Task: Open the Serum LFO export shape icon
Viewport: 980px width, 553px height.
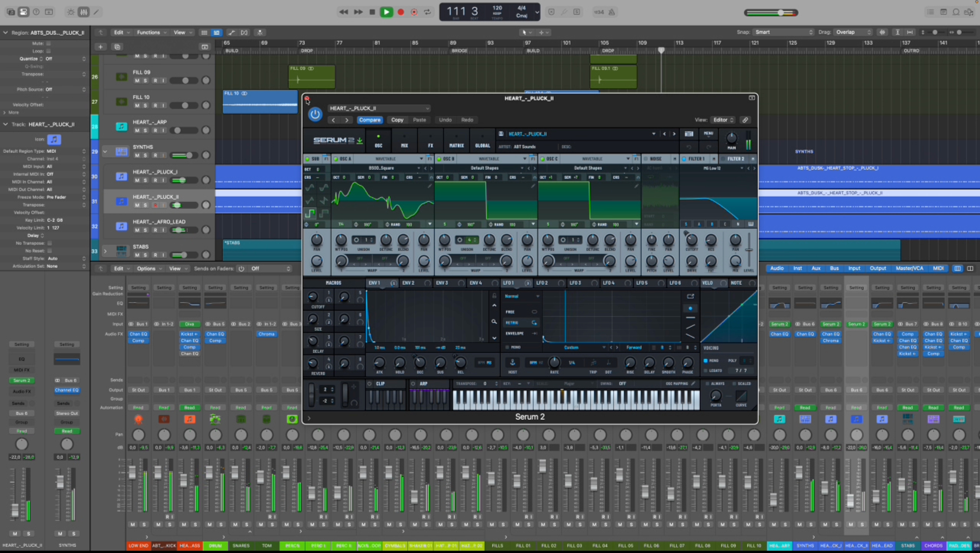Action: [x=691, y=296]
